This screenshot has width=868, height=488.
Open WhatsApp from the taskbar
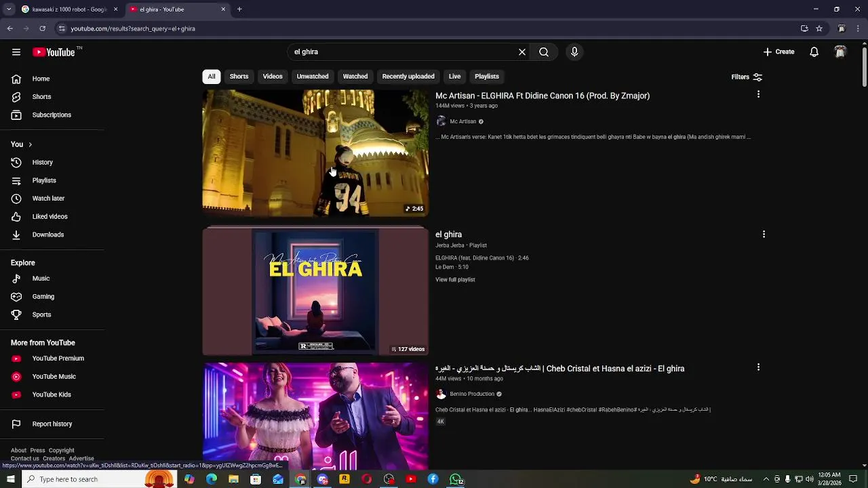456,479
